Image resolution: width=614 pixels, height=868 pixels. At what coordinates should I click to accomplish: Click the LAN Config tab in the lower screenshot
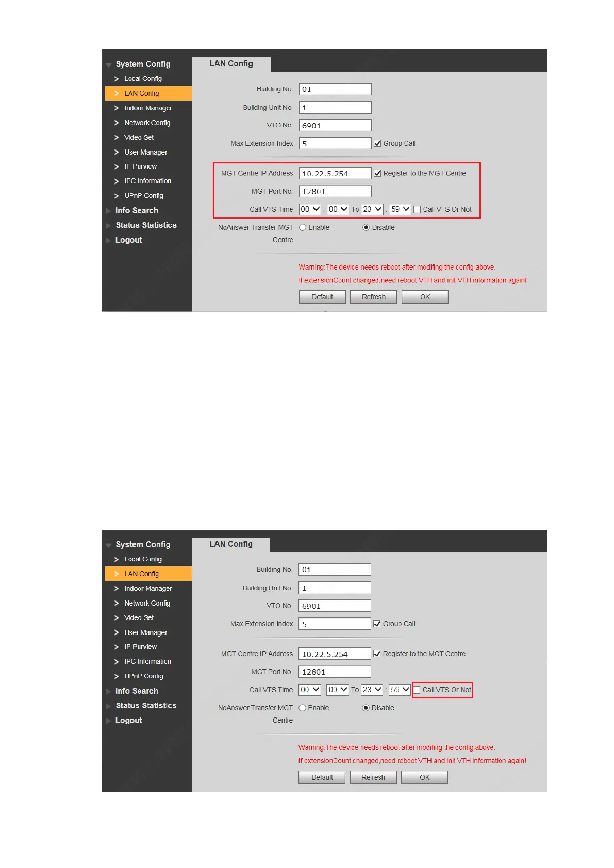[x=231, y=544]
